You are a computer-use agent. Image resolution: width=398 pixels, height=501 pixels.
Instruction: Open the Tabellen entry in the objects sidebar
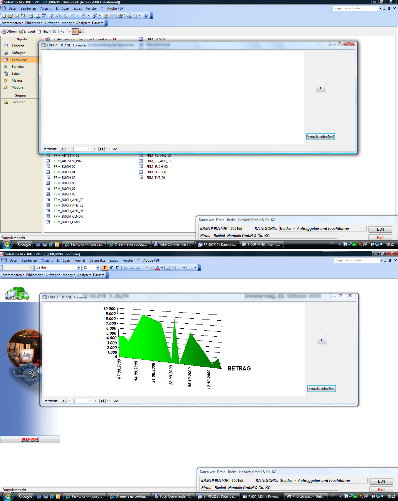17,45
